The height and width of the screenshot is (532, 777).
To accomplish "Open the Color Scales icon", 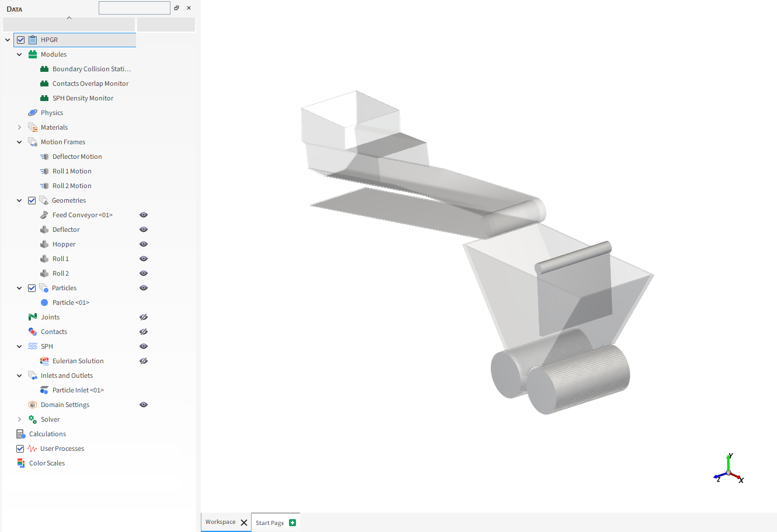I will tap(21, 463).
